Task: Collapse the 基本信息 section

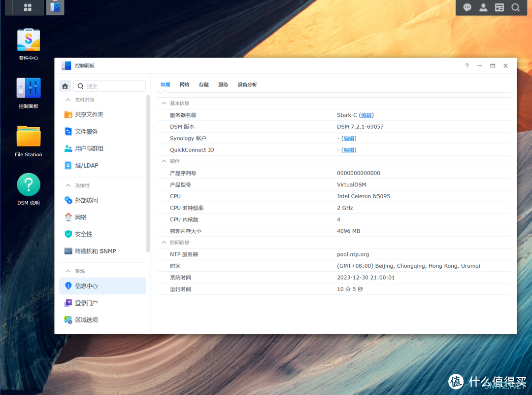Action: point(164,103)
